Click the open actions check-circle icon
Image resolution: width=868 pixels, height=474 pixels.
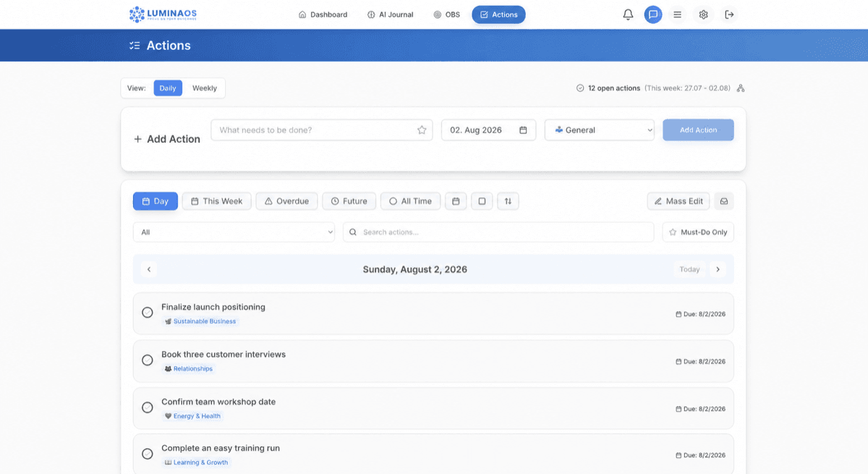pyautogui.click(x=580, y=88)
